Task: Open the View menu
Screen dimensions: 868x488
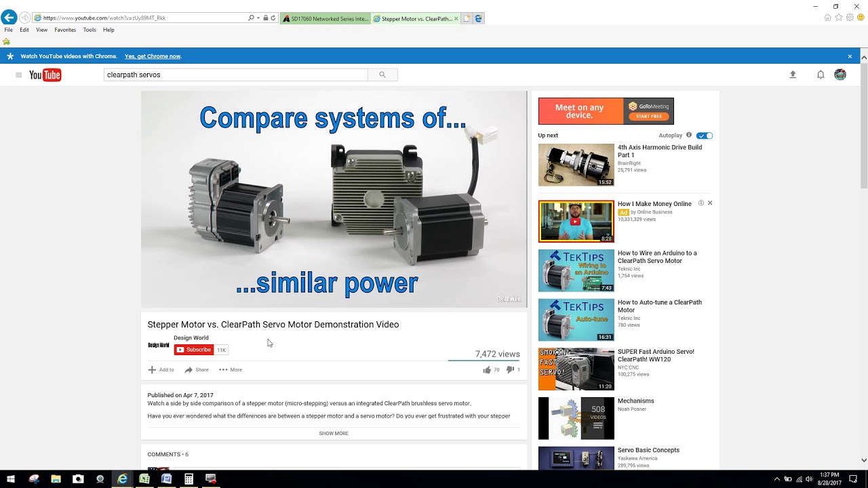Action: coord(42,30)
